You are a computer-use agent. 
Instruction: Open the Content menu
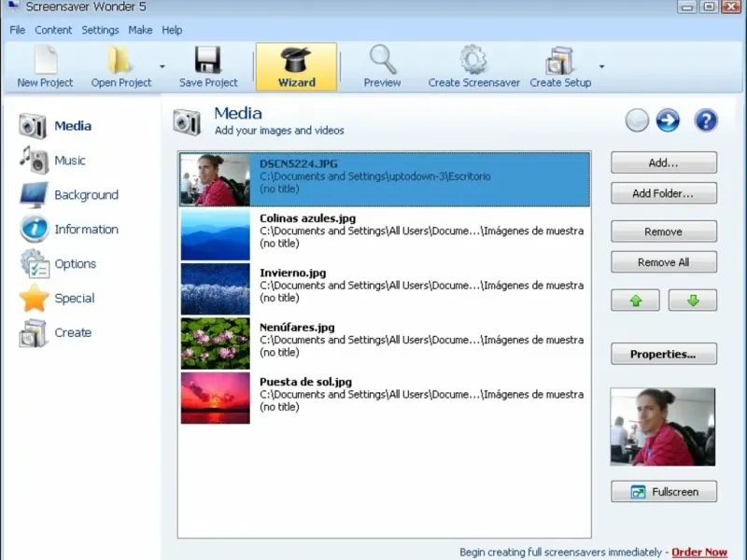(53, 30)
